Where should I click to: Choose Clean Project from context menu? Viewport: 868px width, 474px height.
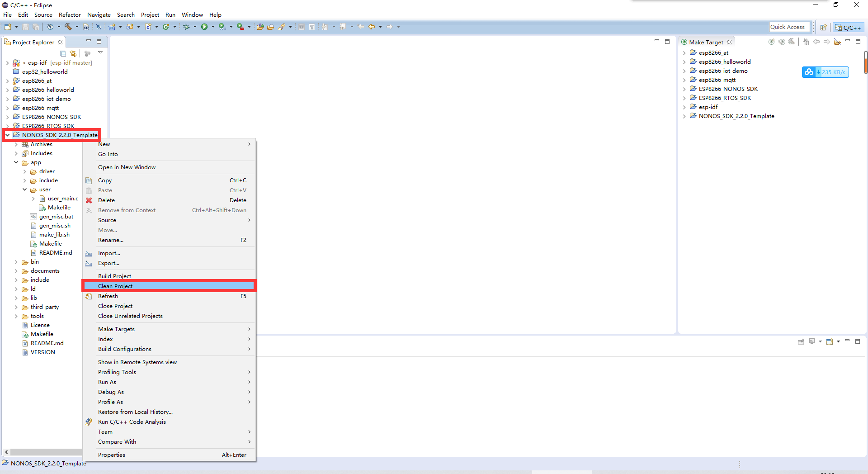[169, 286]
